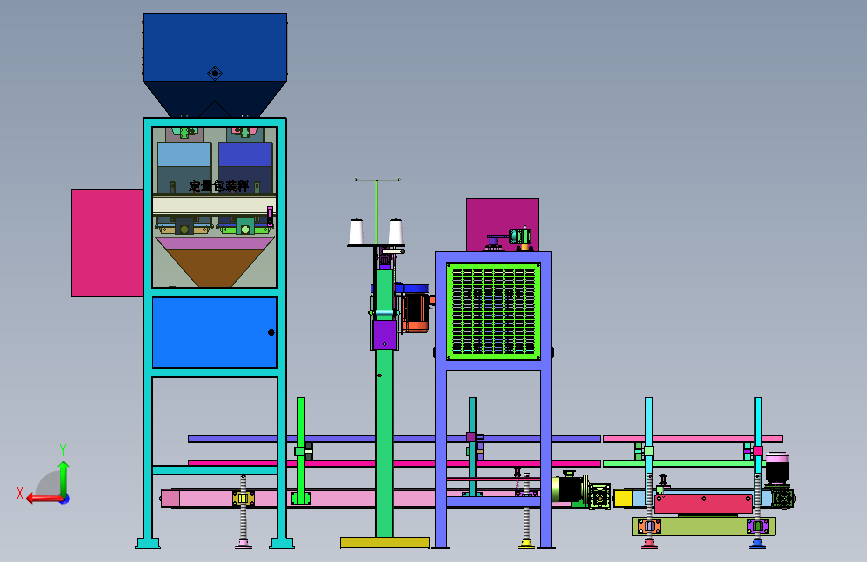
Task: Select the brown discharge funnel
Action: pos(215,268)
